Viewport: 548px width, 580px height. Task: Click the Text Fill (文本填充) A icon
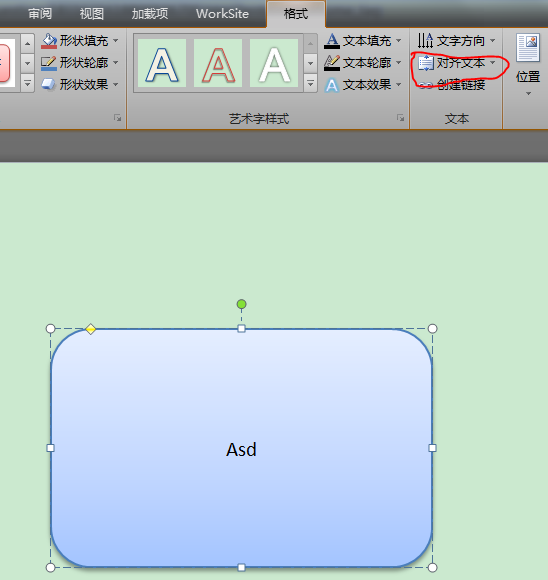click(x=332, y=41)
